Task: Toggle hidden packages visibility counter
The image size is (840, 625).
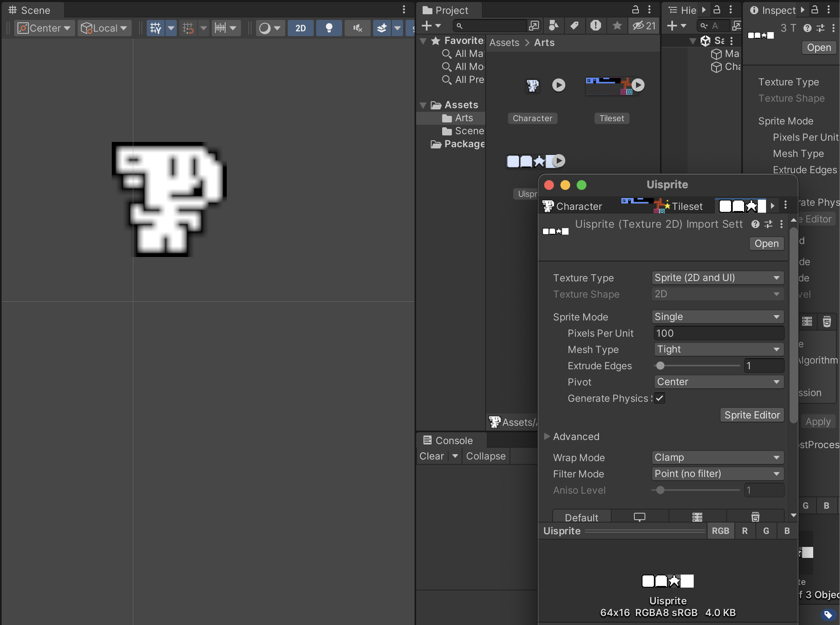Action: tap(644, 26)
